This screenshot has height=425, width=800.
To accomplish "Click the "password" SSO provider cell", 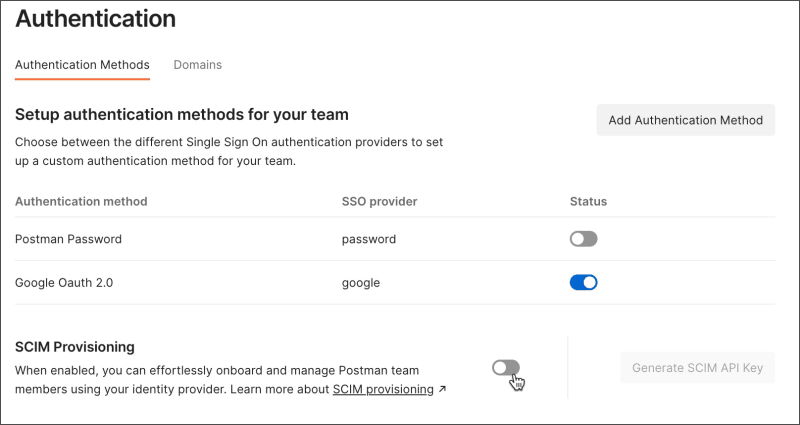I will (369, 239).
